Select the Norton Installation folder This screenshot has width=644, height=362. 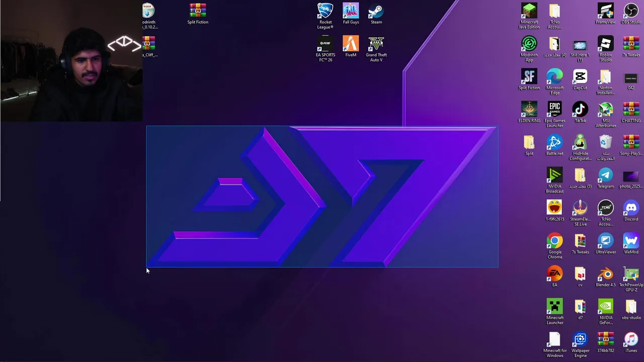[x=605, y=81]
